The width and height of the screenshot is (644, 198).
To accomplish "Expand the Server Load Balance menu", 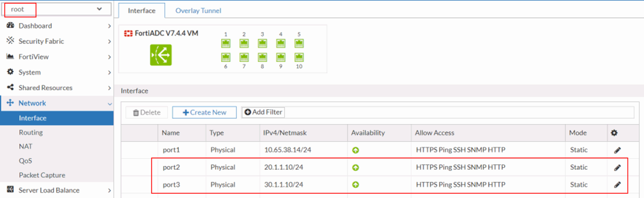I will click(57, 190).
